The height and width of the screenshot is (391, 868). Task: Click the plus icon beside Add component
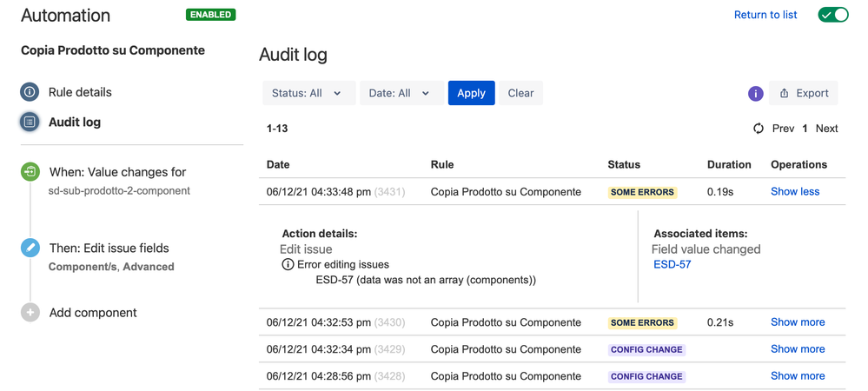30,312
